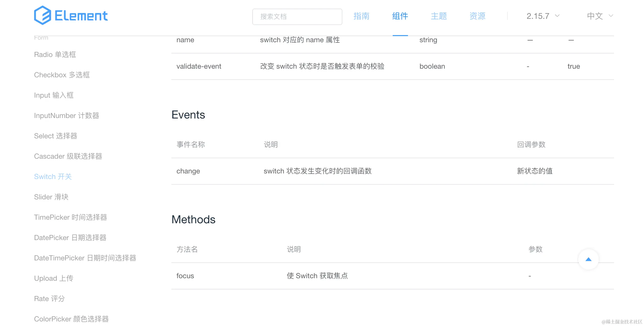The image size is (644, 326).
Task: Go to DateTimePicker 日期时间选择器 page
Action: click(x=85, y=258)
